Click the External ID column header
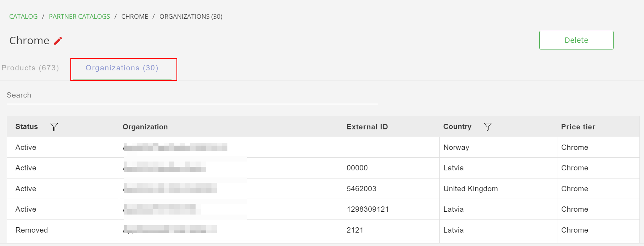Viewport: 644px width, 246px height. [x=367, y=127]
